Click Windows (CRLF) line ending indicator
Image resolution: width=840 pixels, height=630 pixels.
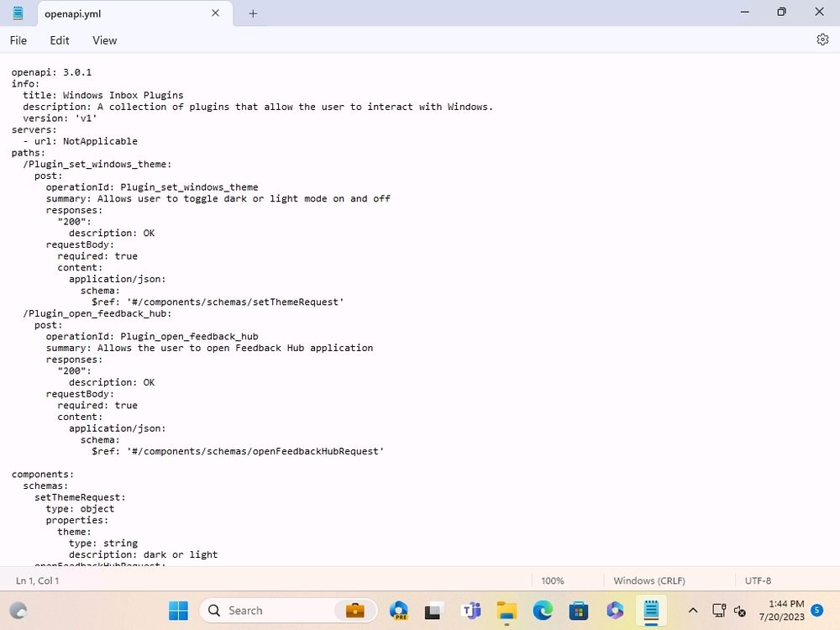[x=649, y=580]
